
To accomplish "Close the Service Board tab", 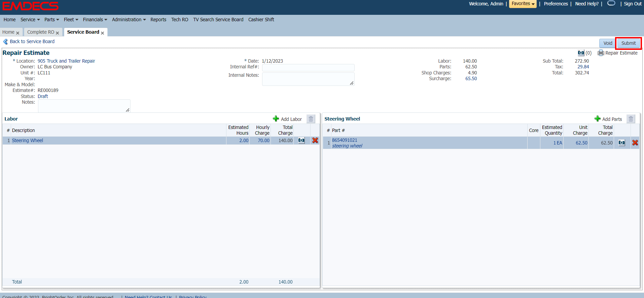I will point(103,33).
